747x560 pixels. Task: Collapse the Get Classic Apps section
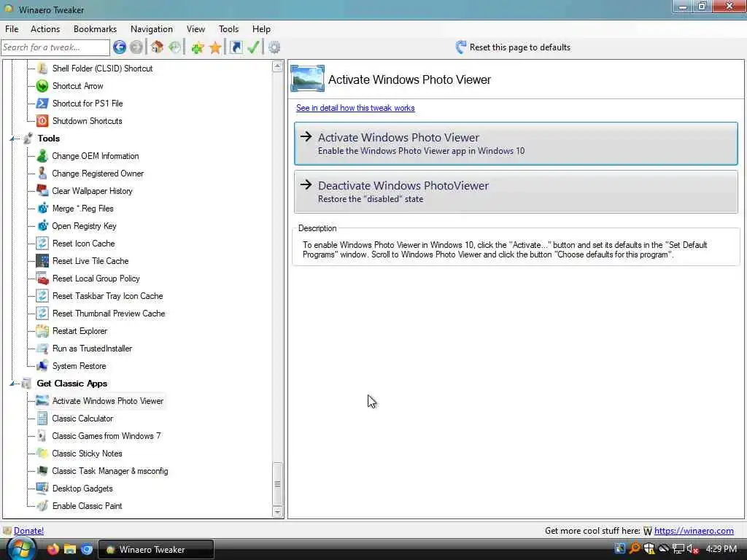pos(12,384)
